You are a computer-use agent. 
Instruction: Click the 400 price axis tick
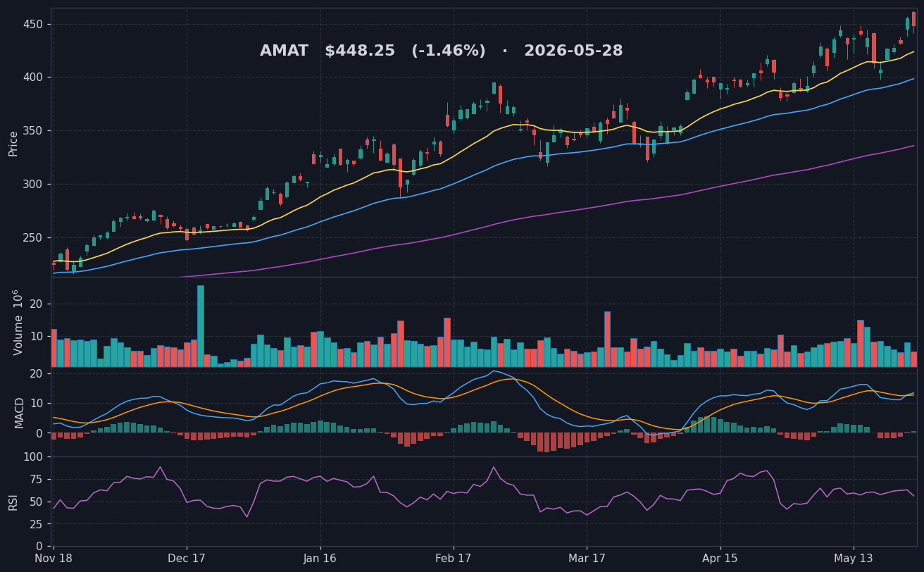point(33,77)
